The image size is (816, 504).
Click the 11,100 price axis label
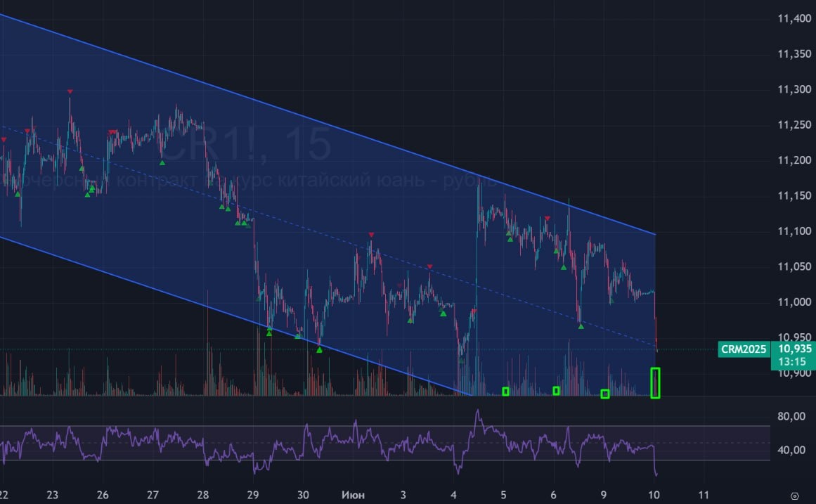[x=794, y=231]
